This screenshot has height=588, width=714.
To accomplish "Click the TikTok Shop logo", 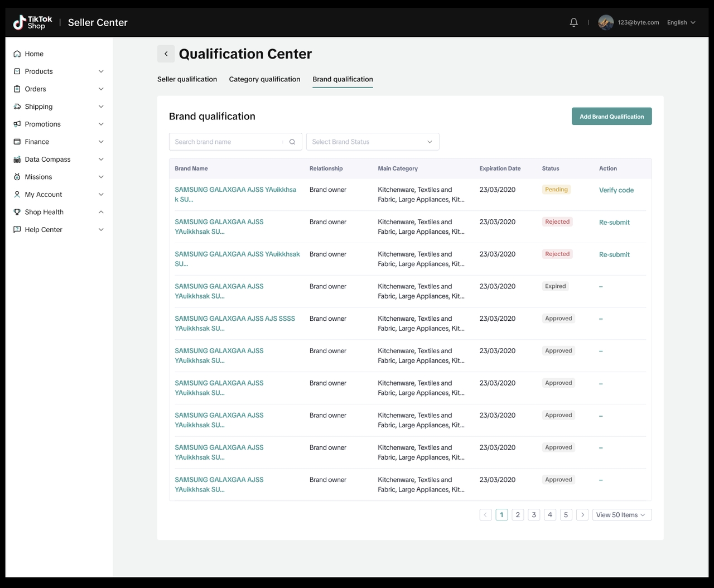I will (33, 22).
